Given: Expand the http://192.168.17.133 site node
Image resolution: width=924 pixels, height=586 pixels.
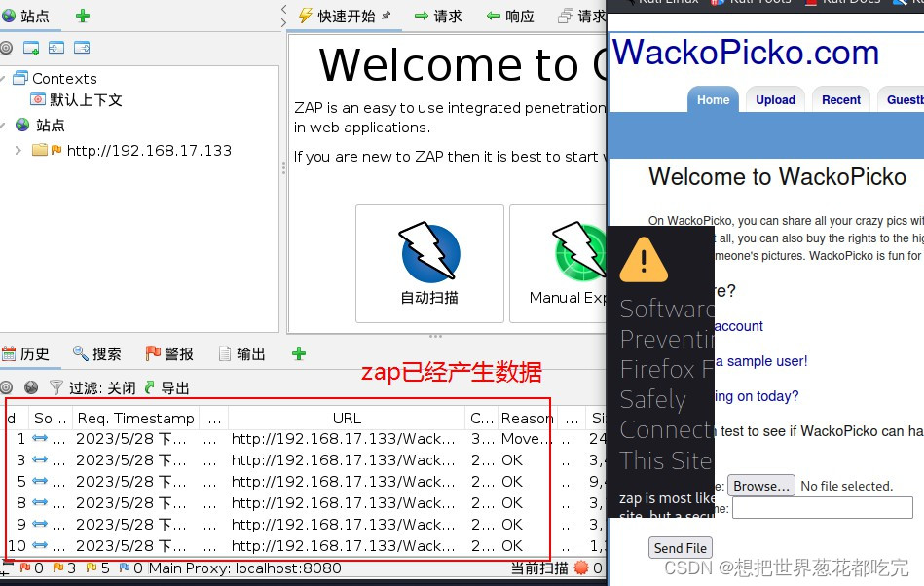Looking at the screenshot, I should tap(17, 150).
